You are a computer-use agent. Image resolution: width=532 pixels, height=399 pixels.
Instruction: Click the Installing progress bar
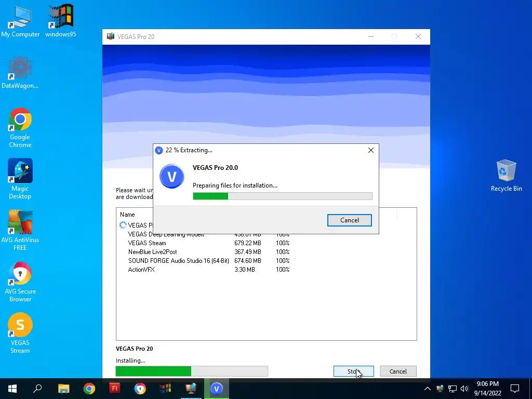coord(192,371)
